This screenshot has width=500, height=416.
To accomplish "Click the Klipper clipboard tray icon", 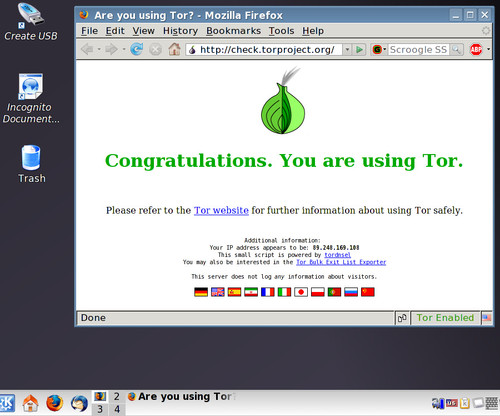I will [x=464, y=403].
